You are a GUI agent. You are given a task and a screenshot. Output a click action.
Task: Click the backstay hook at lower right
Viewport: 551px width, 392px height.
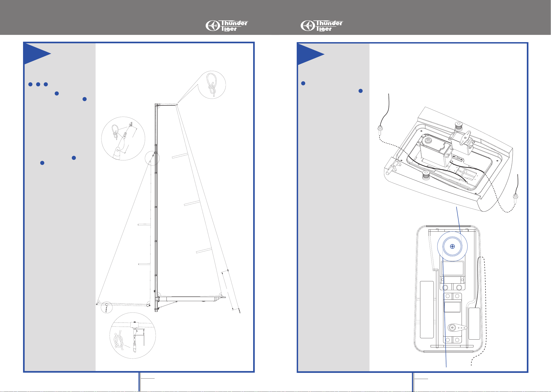click(239, 311)
